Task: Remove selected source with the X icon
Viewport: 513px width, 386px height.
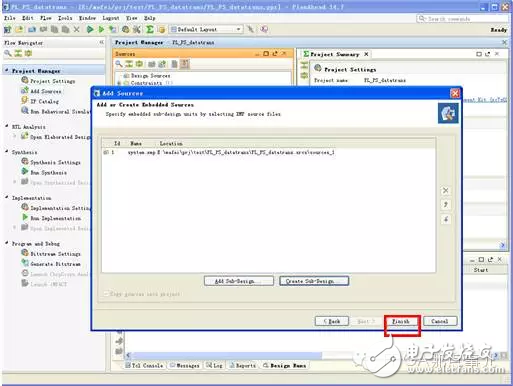Action: click(445, 191)
